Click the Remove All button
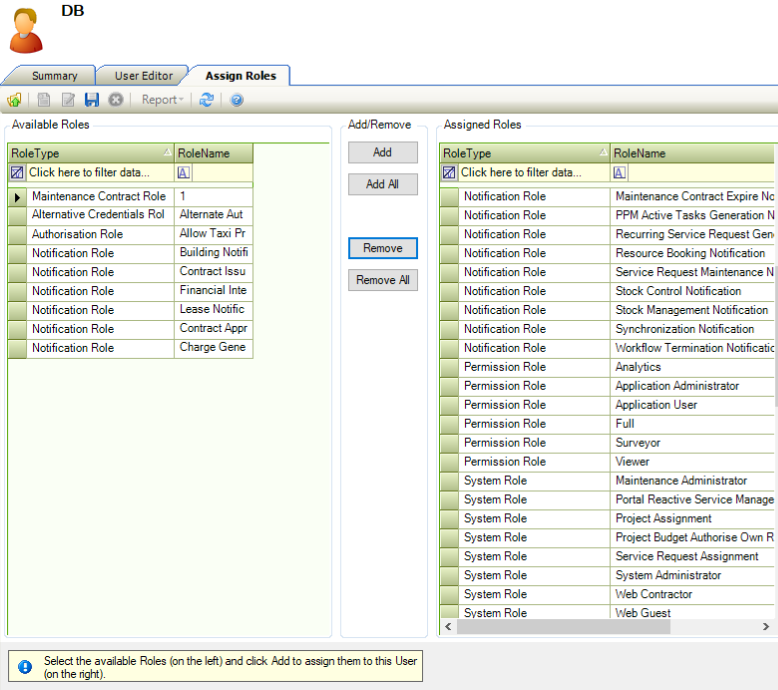778x690 pixels. coord(382,281)
